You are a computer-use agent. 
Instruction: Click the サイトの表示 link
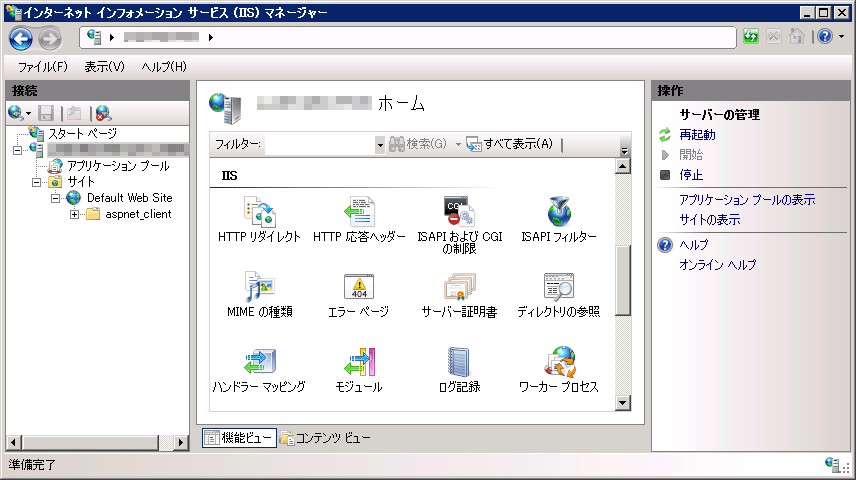pyautogui.click(x=710, y=220)
